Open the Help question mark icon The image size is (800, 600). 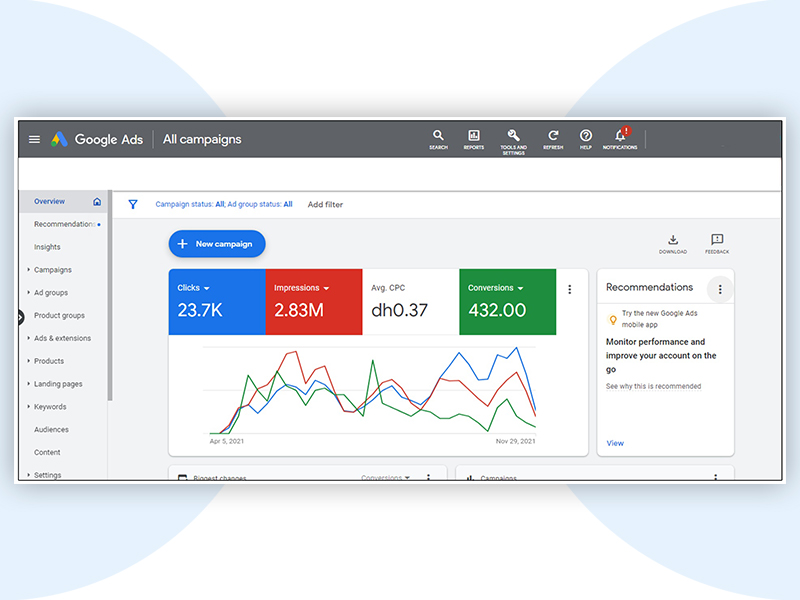click(x=586, y=136)
